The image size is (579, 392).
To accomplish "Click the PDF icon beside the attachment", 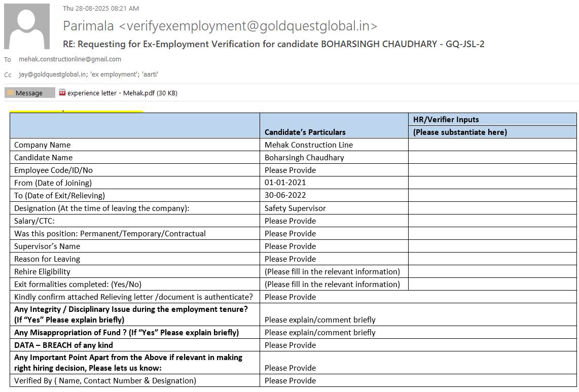I will (x=62, y=93).
